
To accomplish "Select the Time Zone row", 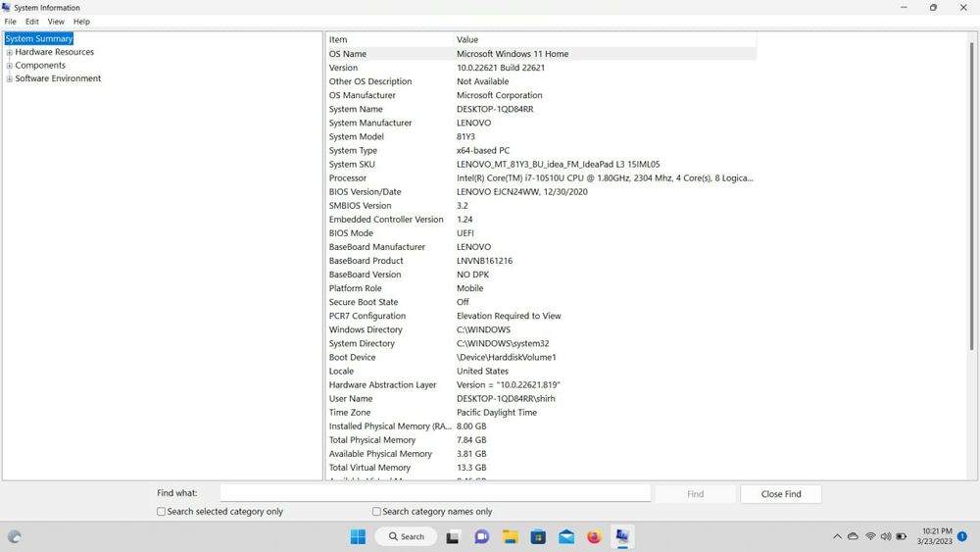I will [541, 412].
